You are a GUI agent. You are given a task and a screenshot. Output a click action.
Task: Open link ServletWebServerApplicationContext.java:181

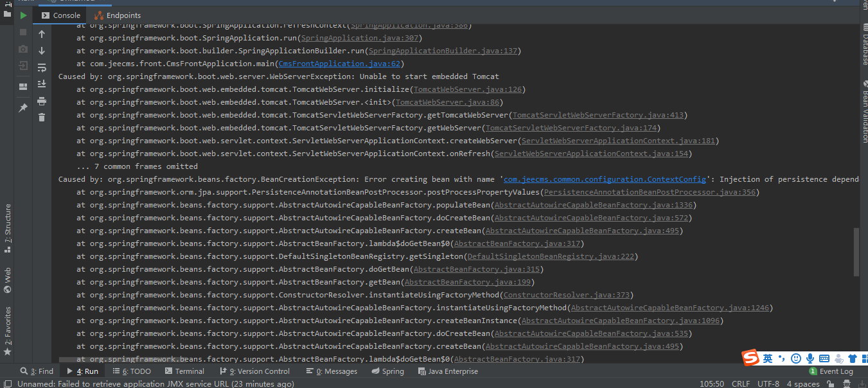point(618,141)
